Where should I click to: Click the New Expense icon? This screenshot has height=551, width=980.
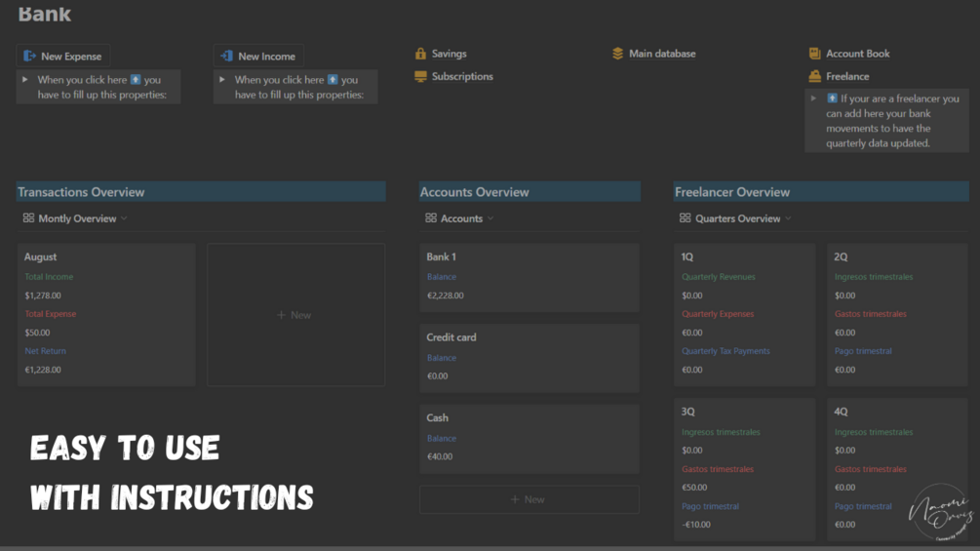30,57
